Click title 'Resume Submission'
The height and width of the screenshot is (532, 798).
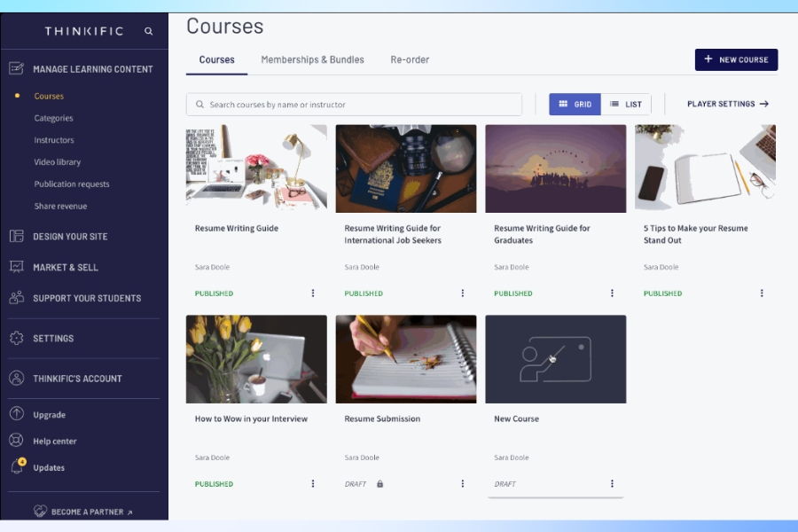coord(382,419)
